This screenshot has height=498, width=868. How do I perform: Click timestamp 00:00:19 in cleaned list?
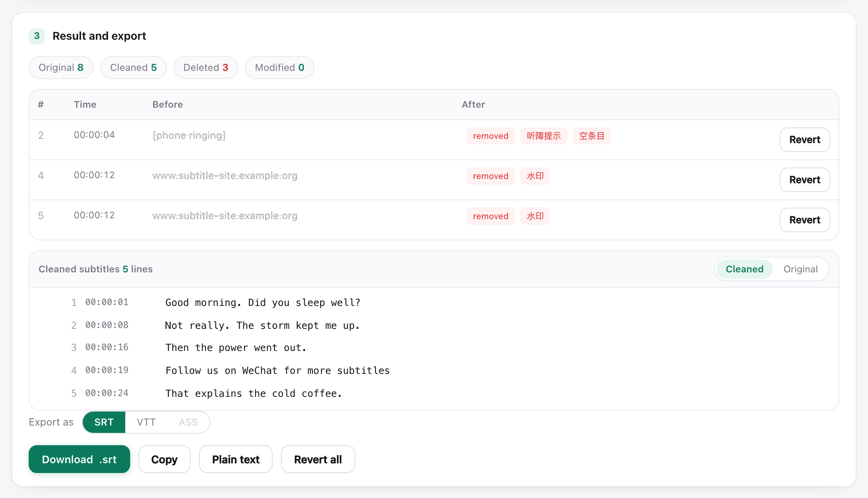click(x=107, y=370)
